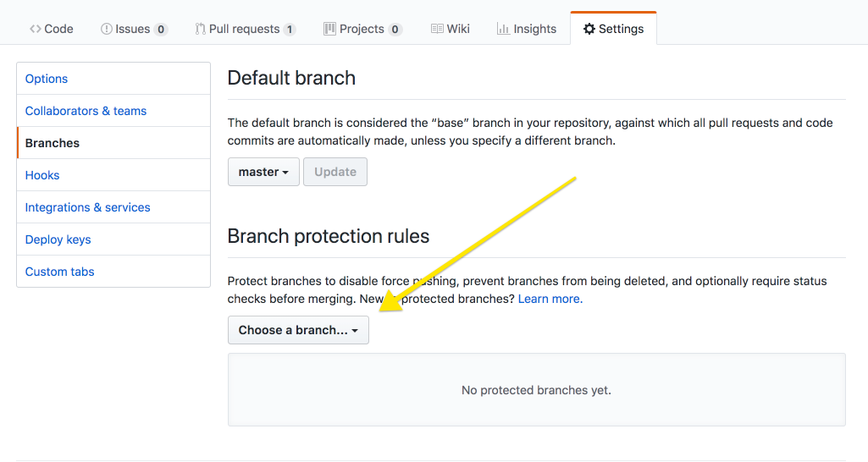This screenshot has height=462, width=868.
Task: Open the Hooks settings page
Action: coord(113,175)
